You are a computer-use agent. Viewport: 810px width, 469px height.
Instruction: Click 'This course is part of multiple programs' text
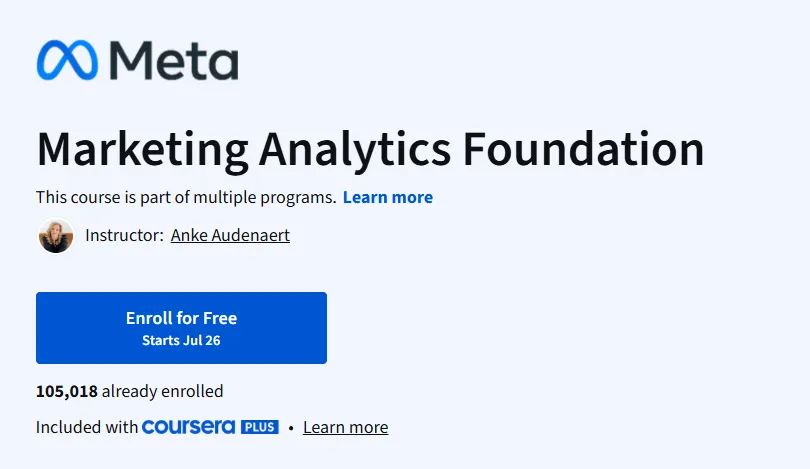click(x=186, y=197)
